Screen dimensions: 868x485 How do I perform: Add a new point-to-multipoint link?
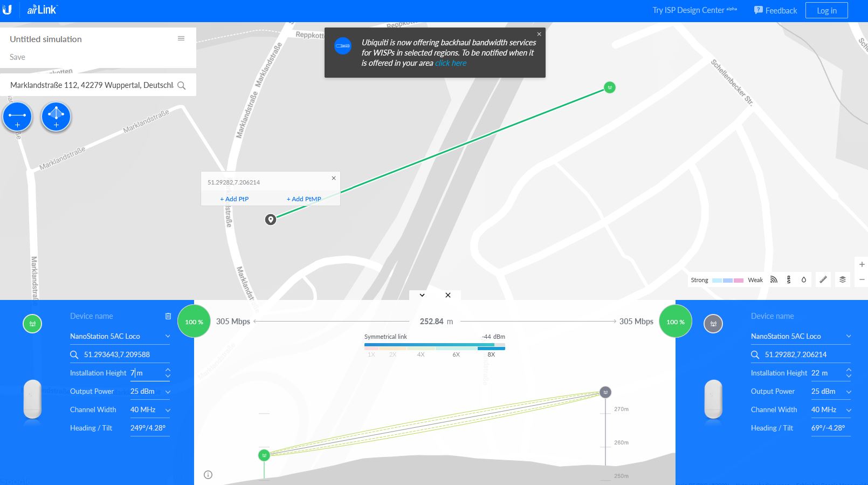point(56,117)
